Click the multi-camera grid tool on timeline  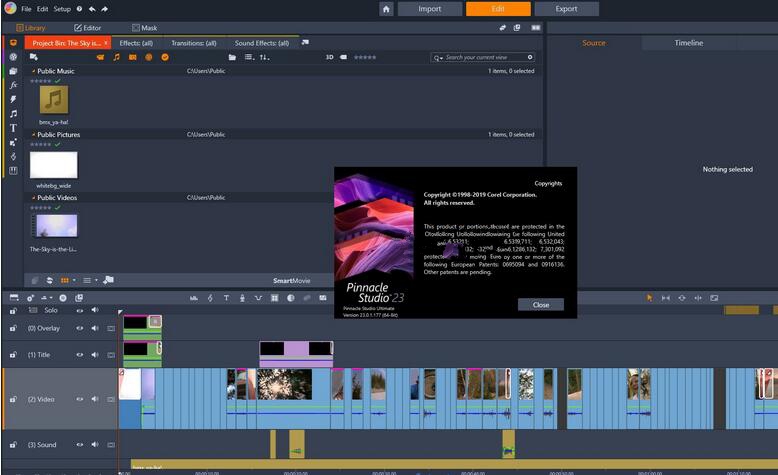[274, 298]
